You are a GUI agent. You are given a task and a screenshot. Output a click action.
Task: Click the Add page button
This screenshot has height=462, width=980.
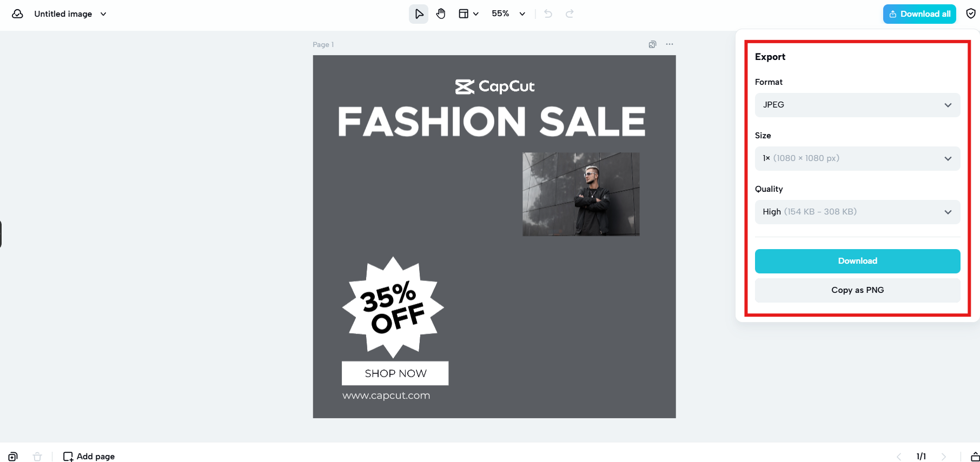point(89,457)
